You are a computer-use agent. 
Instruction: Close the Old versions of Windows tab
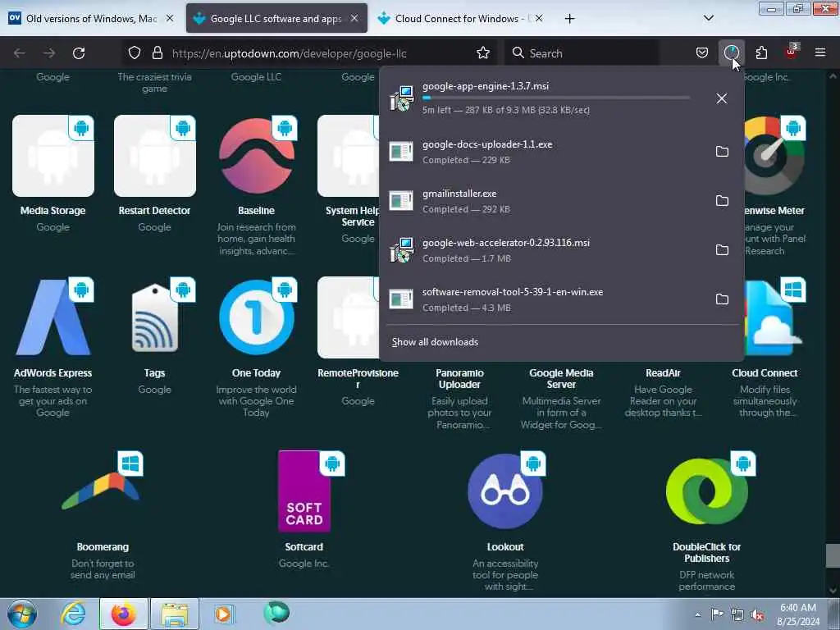pos(170,18)
